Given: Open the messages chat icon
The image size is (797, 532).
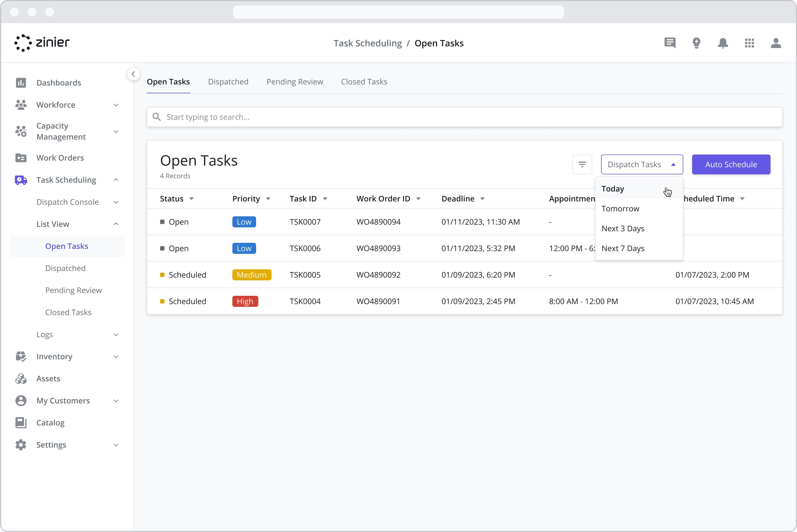Looking at the screenshot, I should pos(670,43).
